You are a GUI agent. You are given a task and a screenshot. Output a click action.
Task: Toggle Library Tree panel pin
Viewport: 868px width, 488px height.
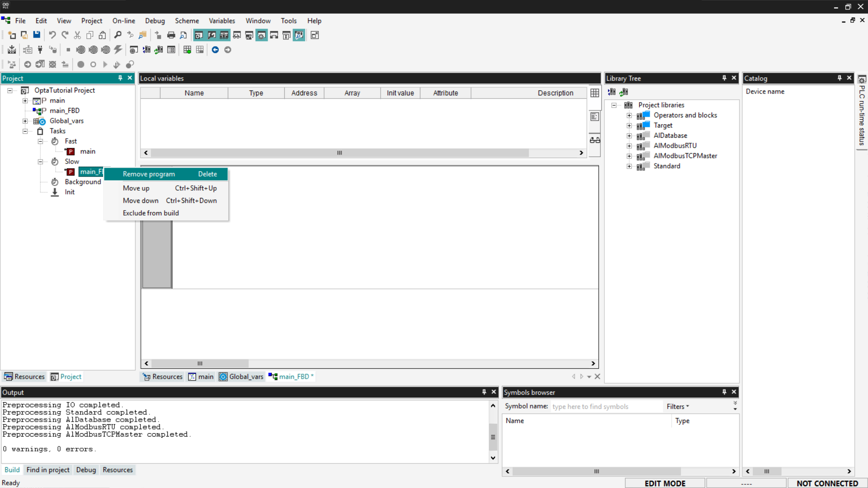tap(724, 78)
